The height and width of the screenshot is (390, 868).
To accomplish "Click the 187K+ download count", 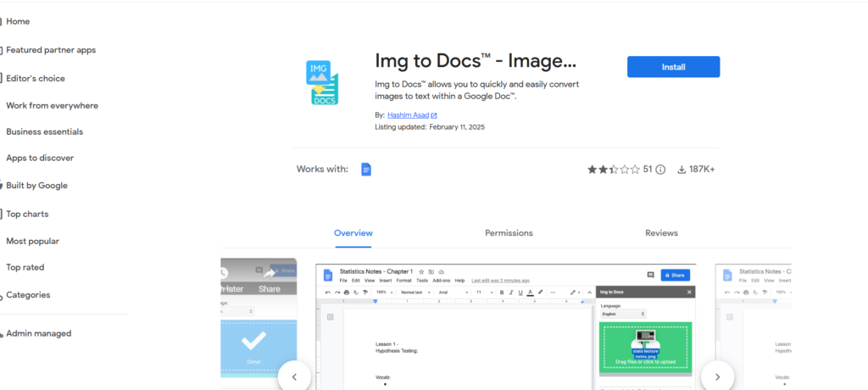I will point(702,170).
